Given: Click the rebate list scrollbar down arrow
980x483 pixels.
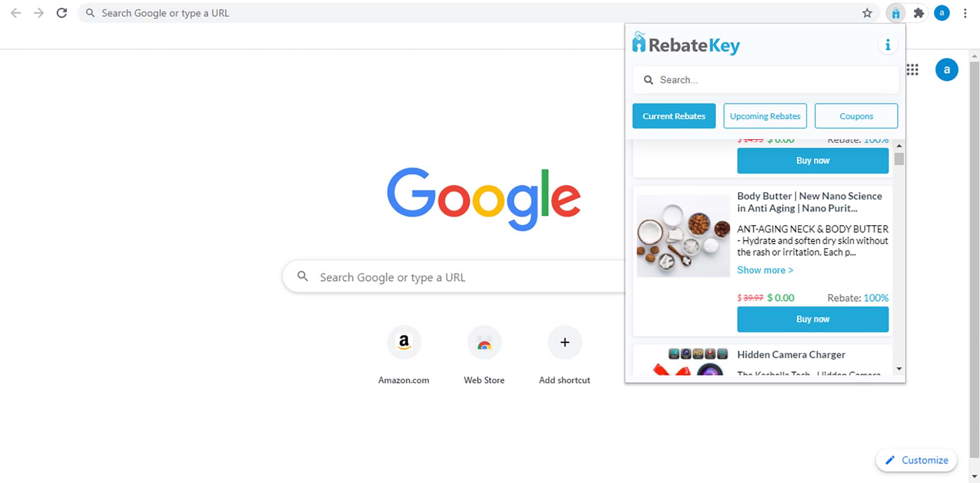Looking at the screenshot, I should pos(899,369).
